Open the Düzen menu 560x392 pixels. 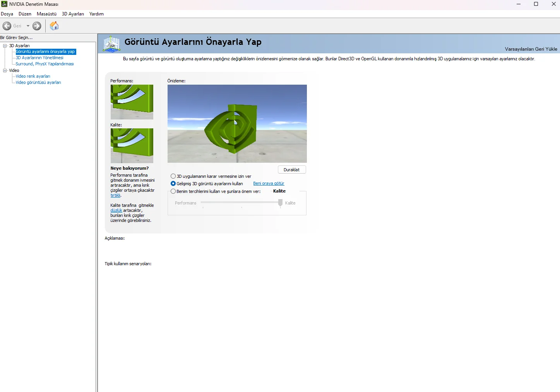[25, 14]
